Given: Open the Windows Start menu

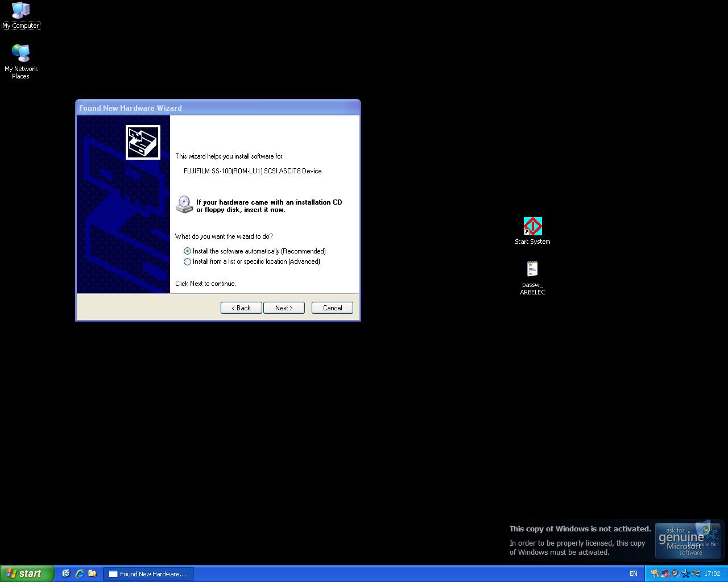Looking at the screenshot, I should [x=27, y=573].
